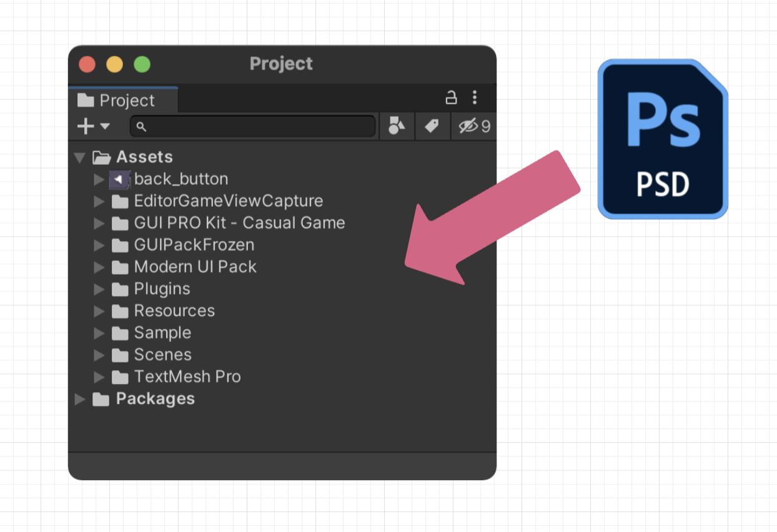Expand the GUI PRO Kit folder arrow

99,223
